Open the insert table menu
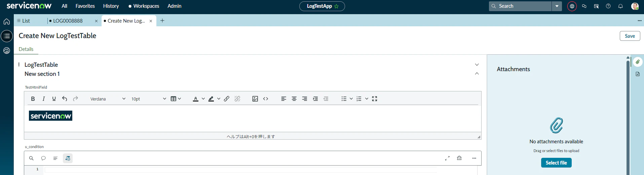The width and height of the screenshot is (644, 175). click(x=176, y=99)
